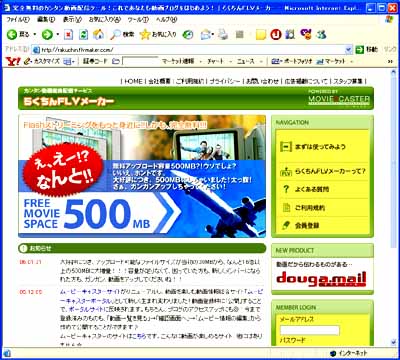Click the douga.mail product banner

pyautogui.click(x=321, y=279)
